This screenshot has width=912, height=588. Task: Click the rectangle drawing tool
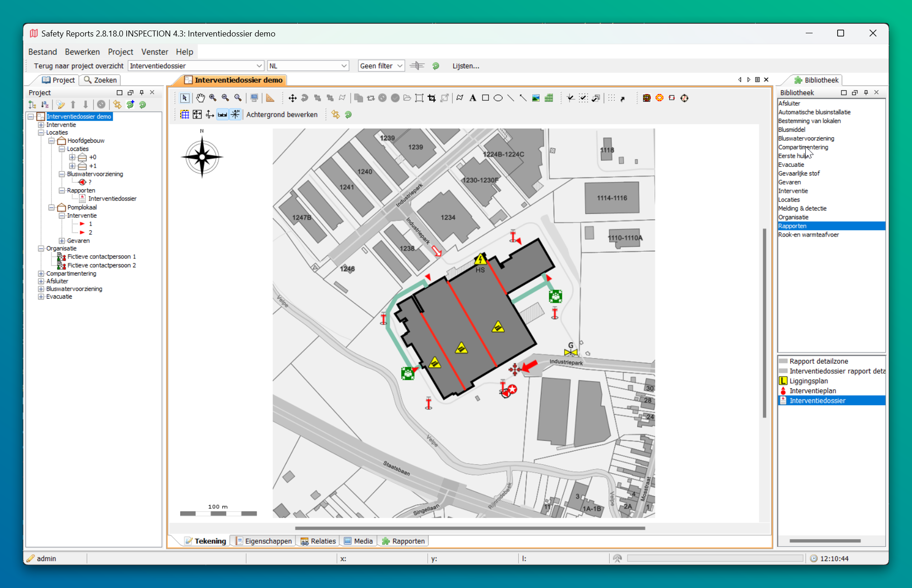[x=486, y=98]
